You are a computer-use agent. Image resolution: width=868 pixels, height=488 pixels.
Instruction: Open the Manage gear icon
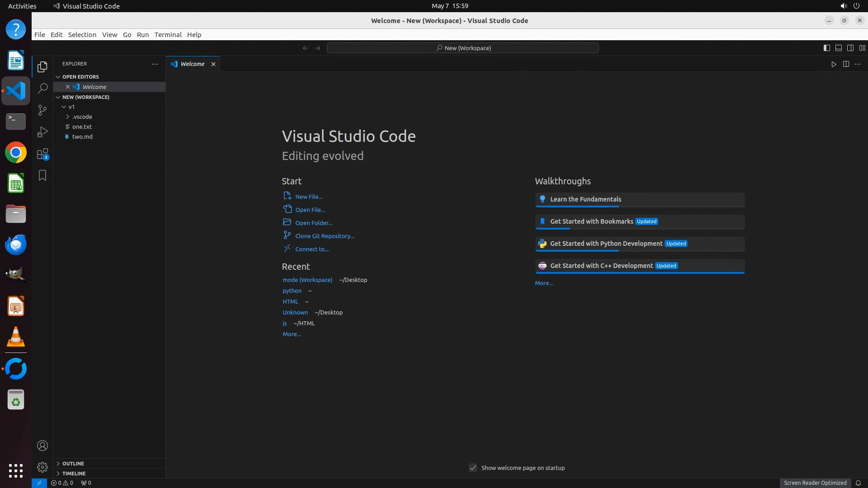coord(42,467)
